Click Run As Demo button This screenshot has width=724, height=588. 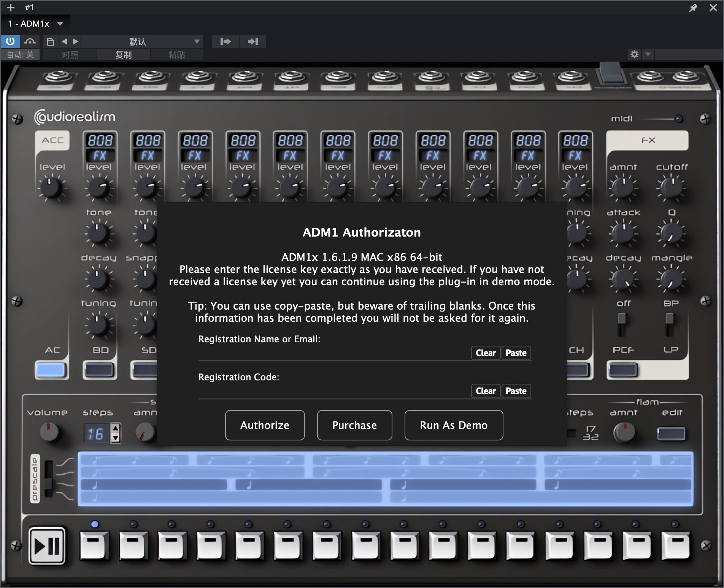point(454,425)
